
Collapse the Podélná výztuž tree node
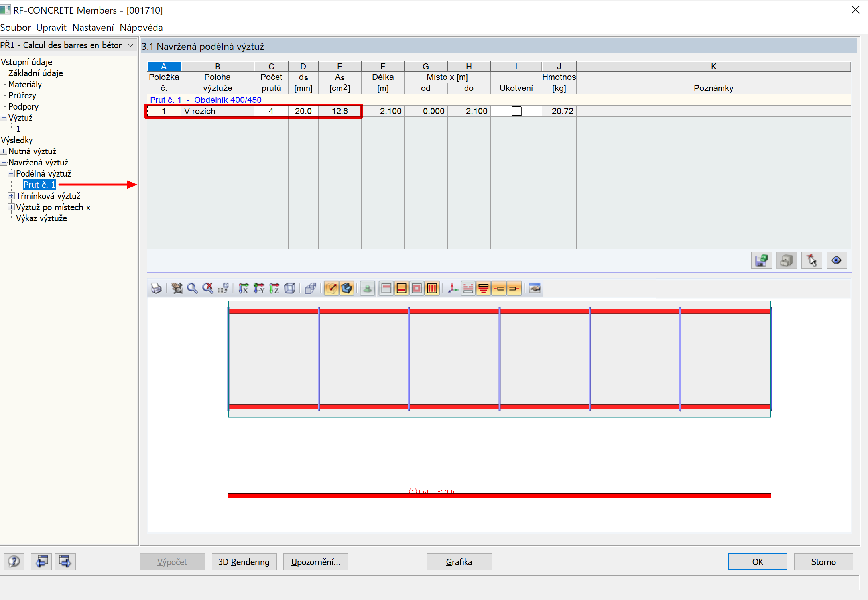11,173
